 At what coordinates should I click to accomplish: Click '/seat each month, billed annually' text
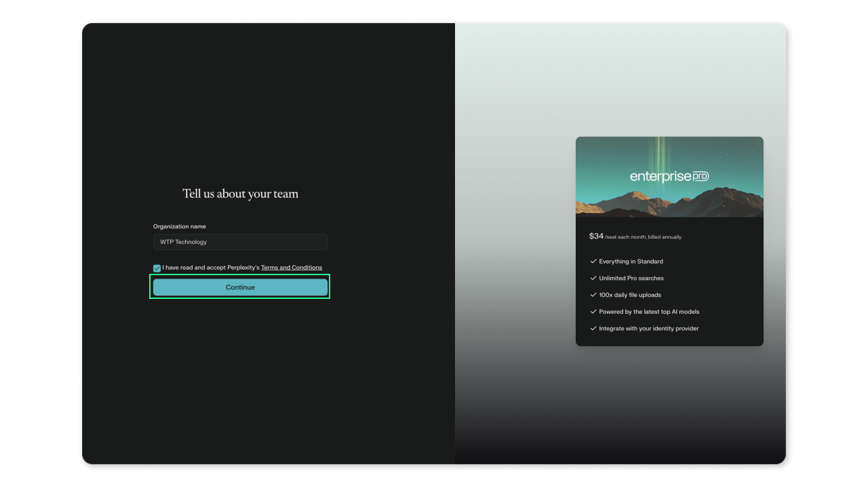(x=644, y=237)
